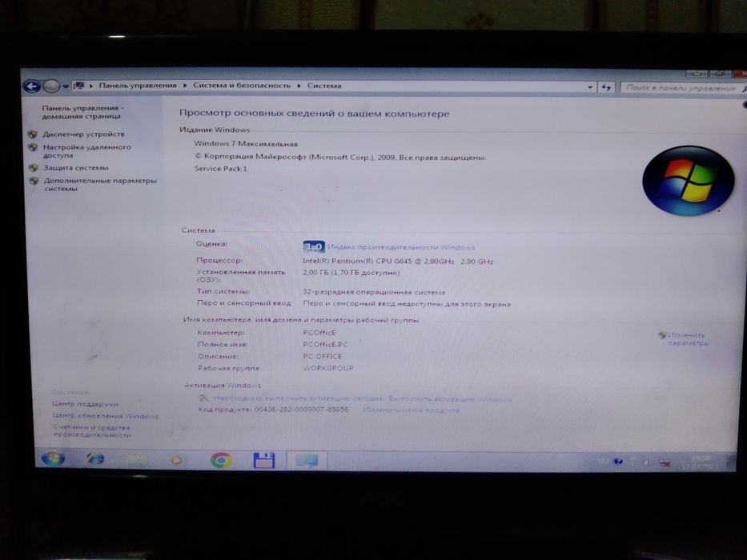Focus the 'Поиск в панели управления' search box
Screen dimensions: 747x560
[681, 88]
